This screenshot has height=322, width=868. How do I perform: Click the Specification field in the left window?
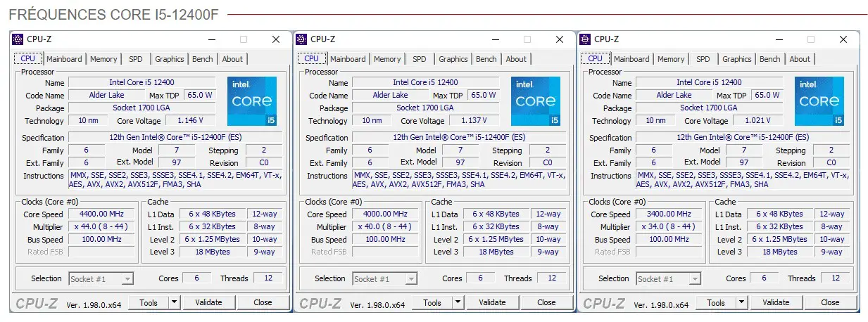176,137
